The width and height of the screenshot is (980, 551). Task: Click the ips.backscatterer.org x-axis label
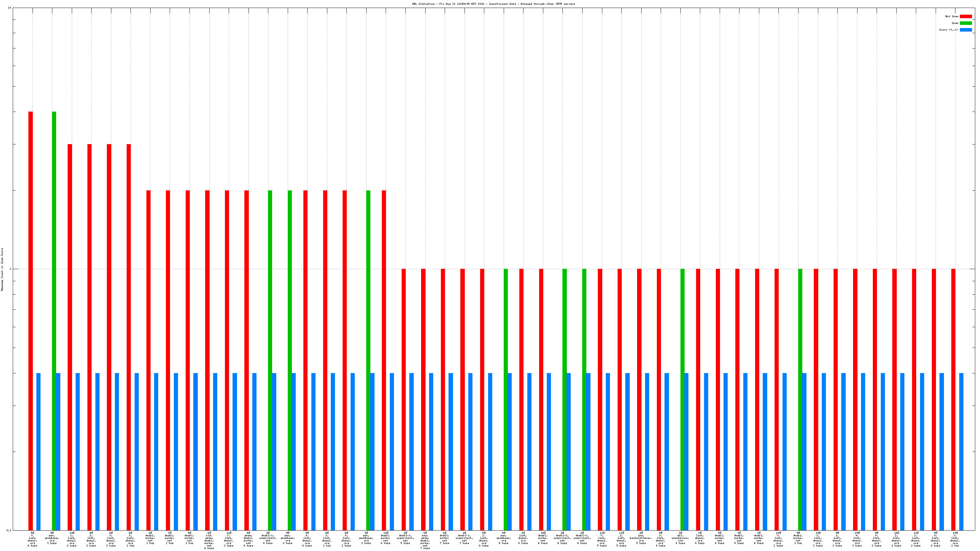(641, 538)
